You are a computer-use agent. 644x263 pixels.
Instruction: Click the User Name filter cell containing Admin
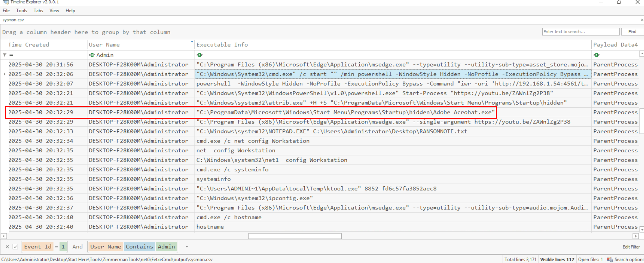coord(141,55)
